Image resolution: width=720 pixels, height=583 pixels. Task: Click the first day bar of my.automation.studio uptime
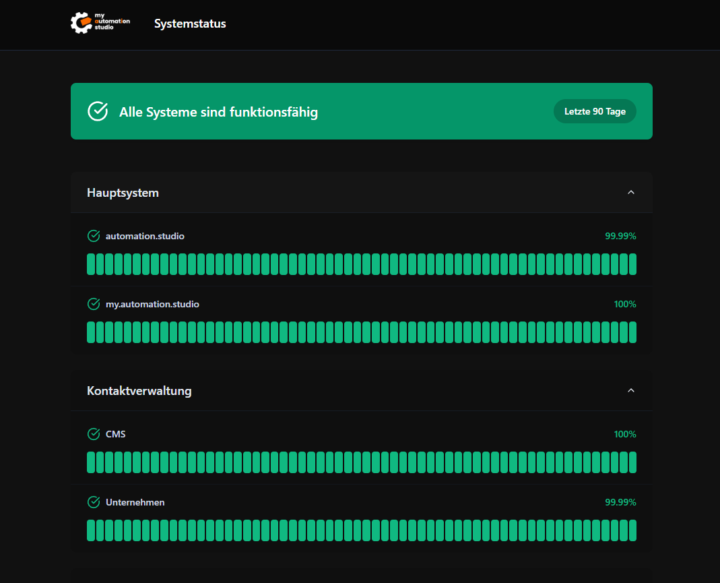(x=91, y=332)
